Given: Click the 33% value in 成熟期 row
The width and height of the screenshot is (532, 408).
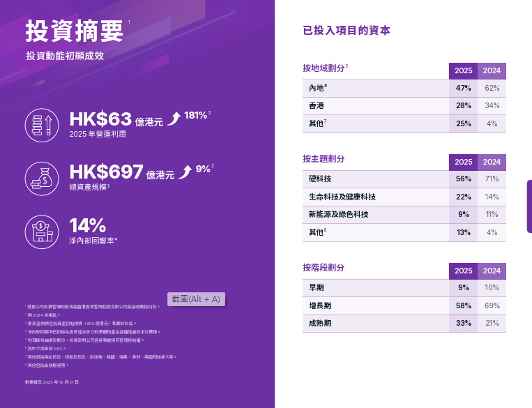Looking at the screenshot, I should 463,323.
